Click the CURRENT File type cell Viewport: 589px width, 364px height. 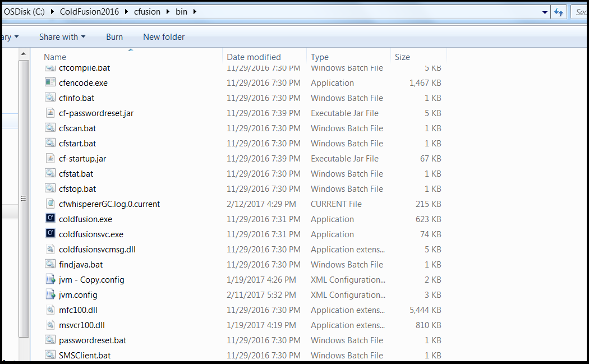[x=336, y=204]
